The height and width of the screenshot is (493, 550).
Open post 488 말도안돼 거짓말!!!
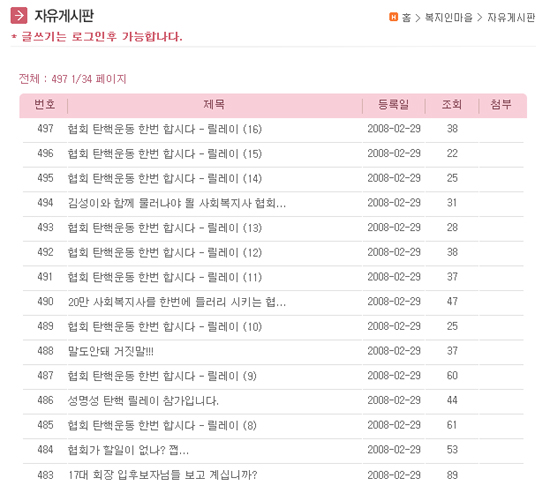pos(111,351)
